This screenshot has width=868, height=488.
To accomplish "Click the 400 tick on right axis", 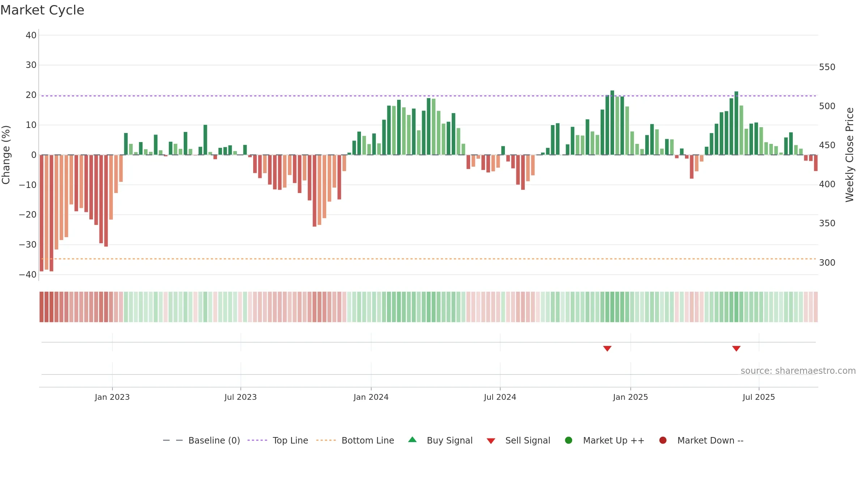I will point(827,184).
